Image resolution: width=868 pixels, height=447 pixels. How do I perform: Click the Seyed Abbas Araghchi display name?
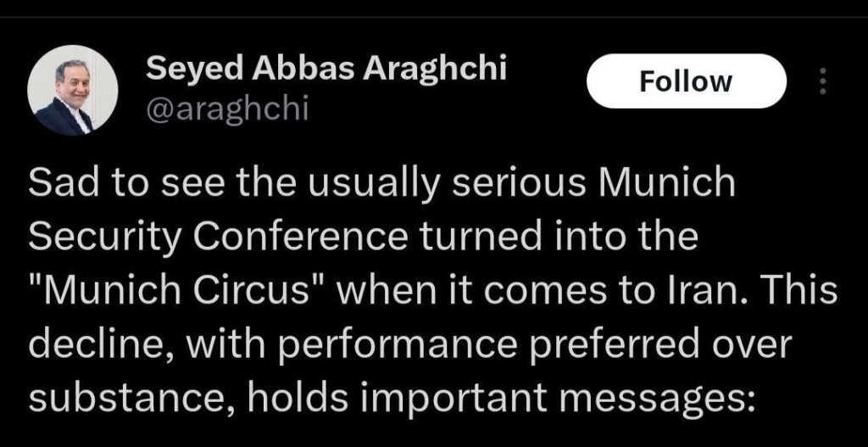326,69
